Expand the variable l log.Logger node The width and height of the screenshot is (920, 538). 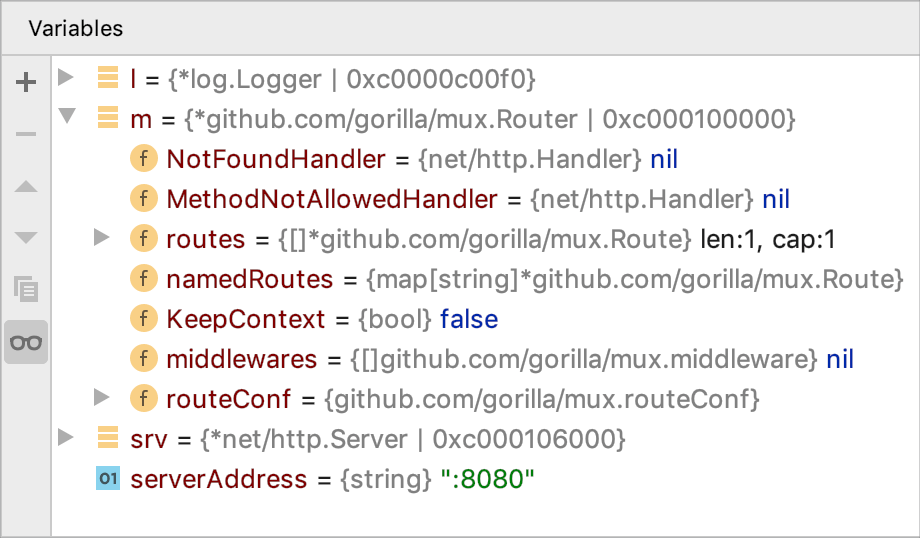(x=66, y=78)
